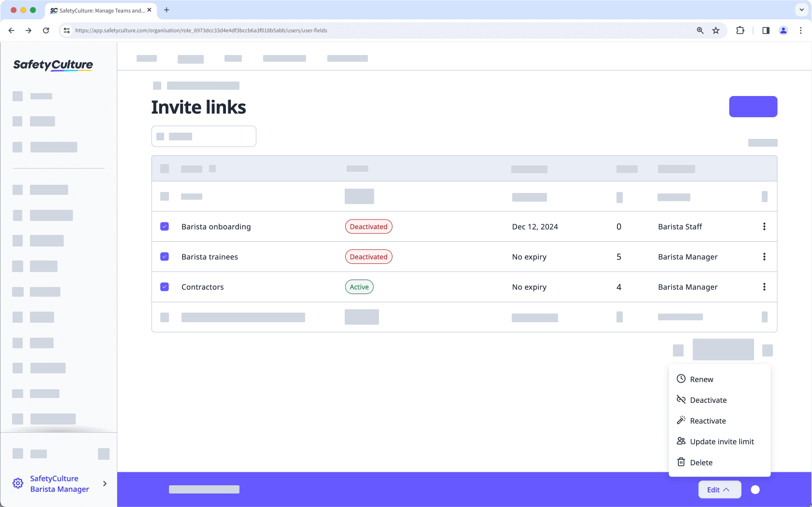Uncheck the Barista trainees checkbox
The height and width of the screenshot is (507, 812).
click(x=165, y=257)
